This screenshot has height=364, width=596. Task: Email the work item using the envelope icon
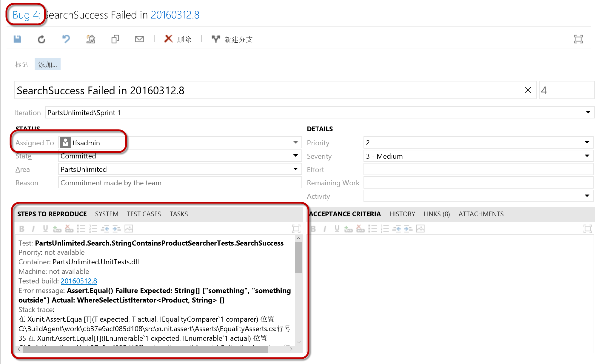pyautogui.click(x=139, y=39)
